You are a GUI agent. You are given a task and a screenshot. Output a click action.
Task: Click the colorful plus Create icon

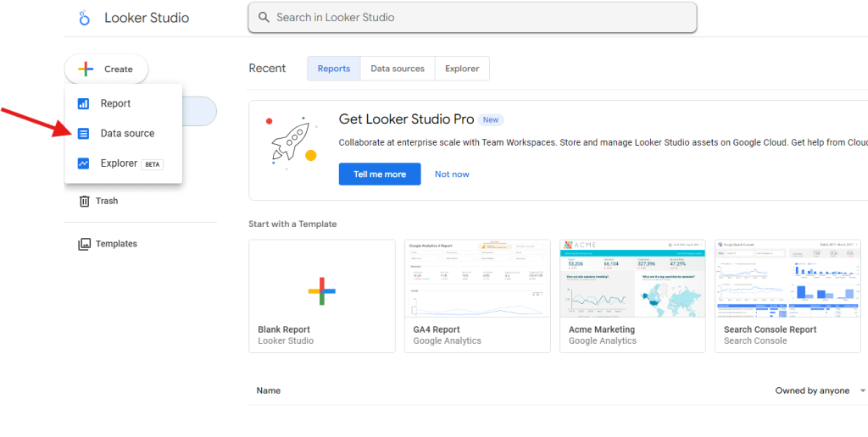coord(86,69)
